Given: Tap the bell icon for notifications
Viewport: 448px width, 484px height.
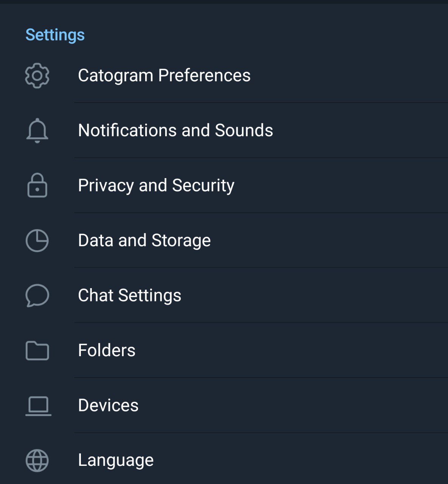Looking at the screenshot, I should click(37, 131).
